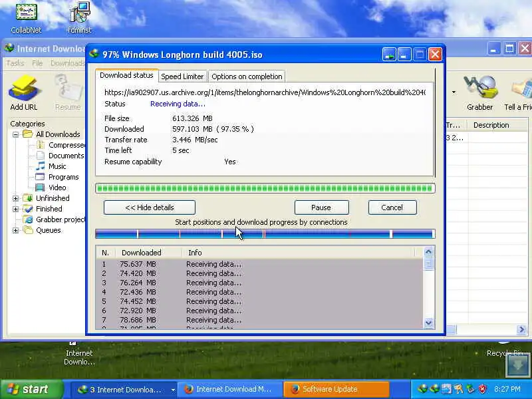The image size is (532, 399).
Task: Pause the Longhorn ISO download
Action: click(x=321, y=207)
